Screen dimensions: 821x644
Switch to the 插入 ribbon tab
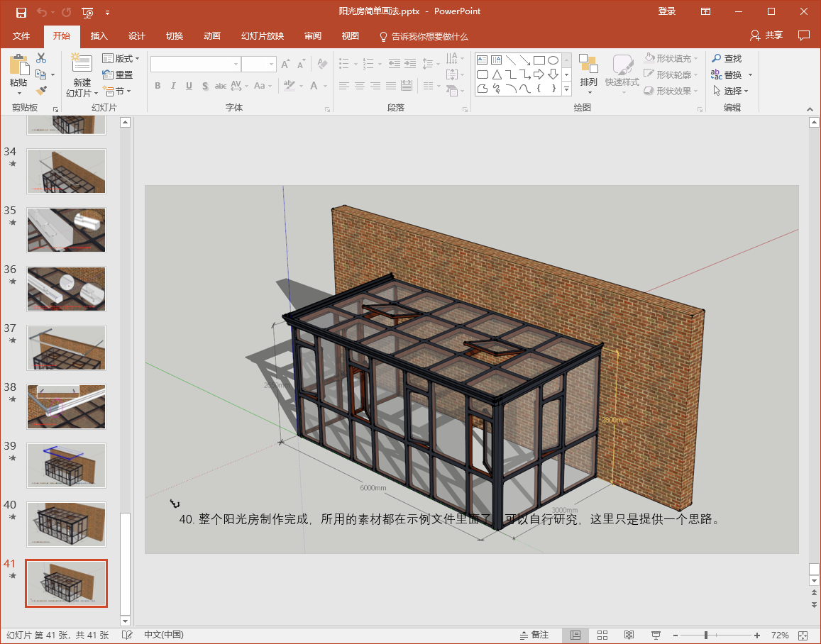pyautogui.click(x=99, y=35)
